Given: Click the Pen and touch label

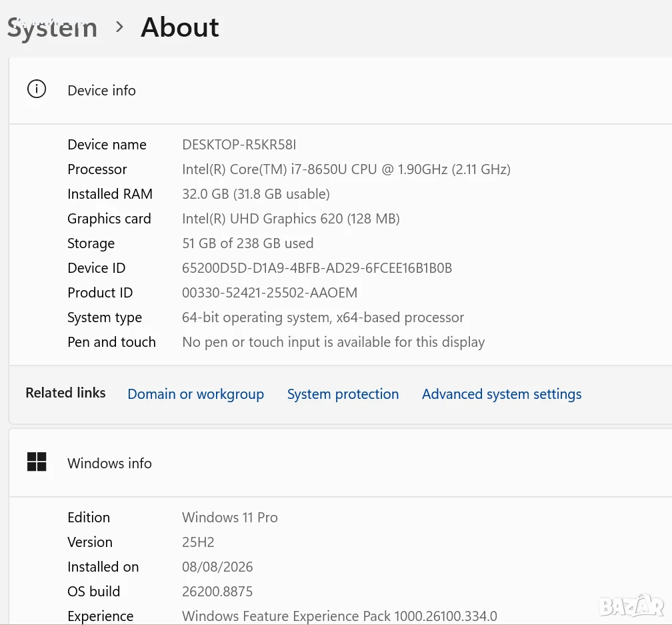Looking at the screenshot, I should (111, 342).
